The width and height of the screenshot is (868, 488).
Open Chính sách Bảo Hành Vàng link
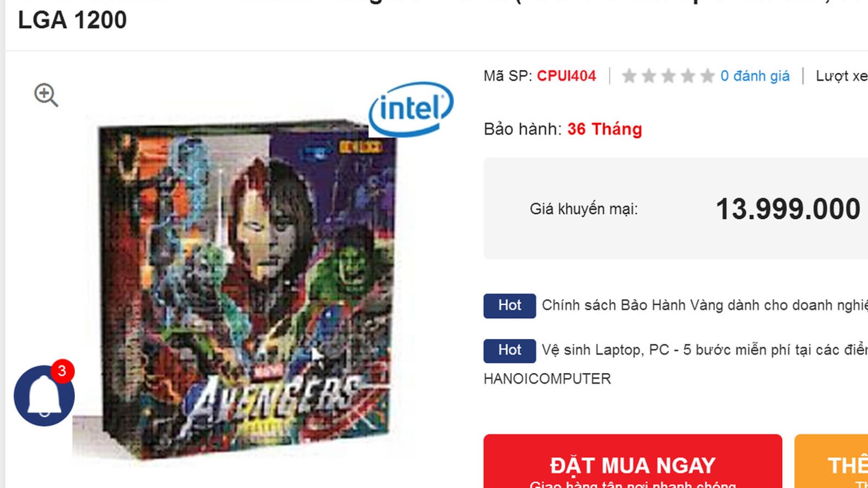coord(705,305)
